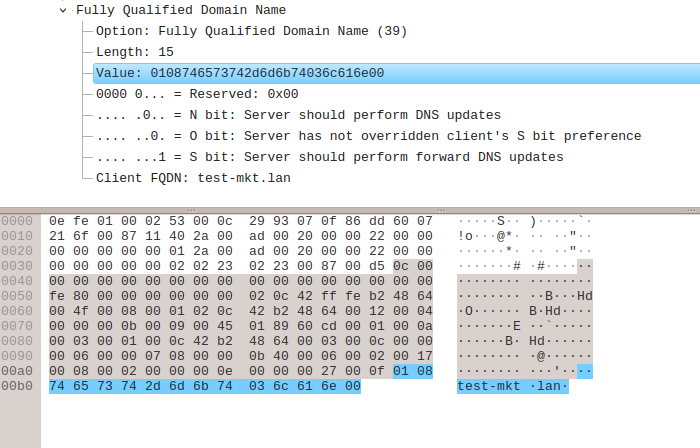Click the pane splitter handle above hex dump

pyautogui.click(x=350, y=210)
